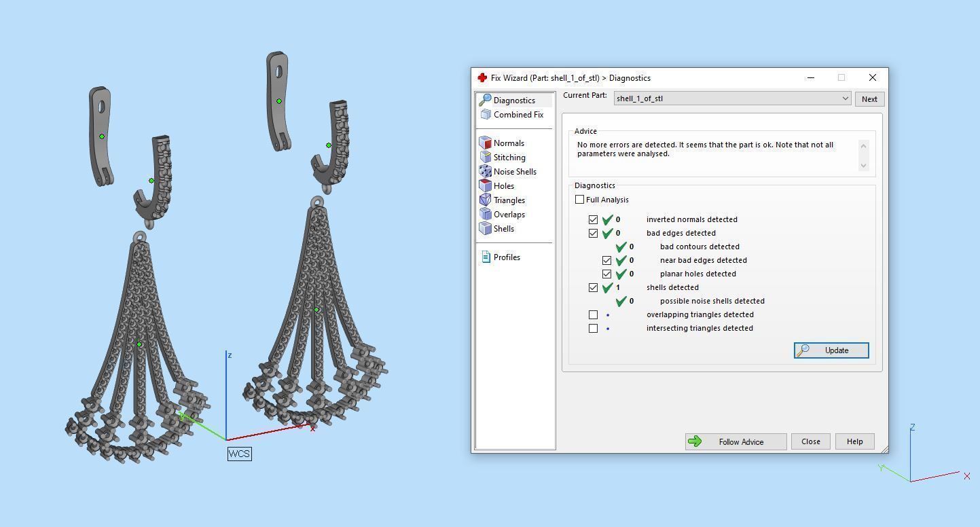Image resolution: width=980 pixels, height=527 pixels.
Task: Select the right earring hook part
Action: tap(331, 147)
